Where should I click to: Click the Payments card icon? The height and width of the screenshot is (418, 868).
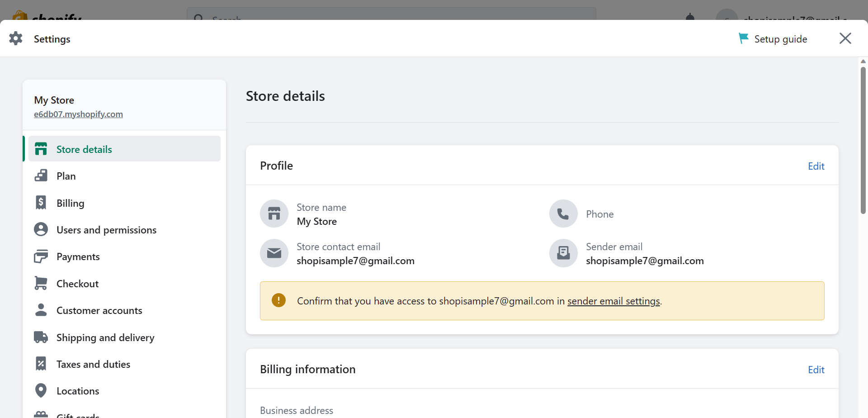(41, 256)
